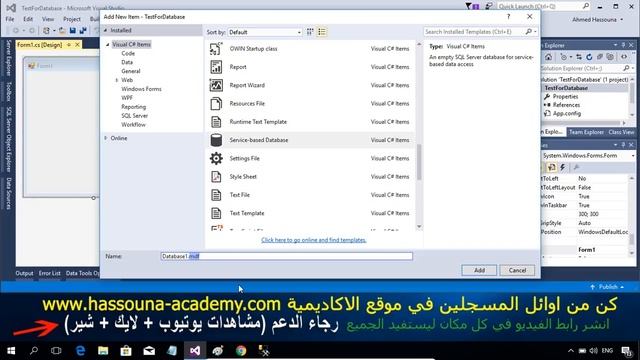Click the Save All toolbar icon
640x360 pixels.
(83, 31)
